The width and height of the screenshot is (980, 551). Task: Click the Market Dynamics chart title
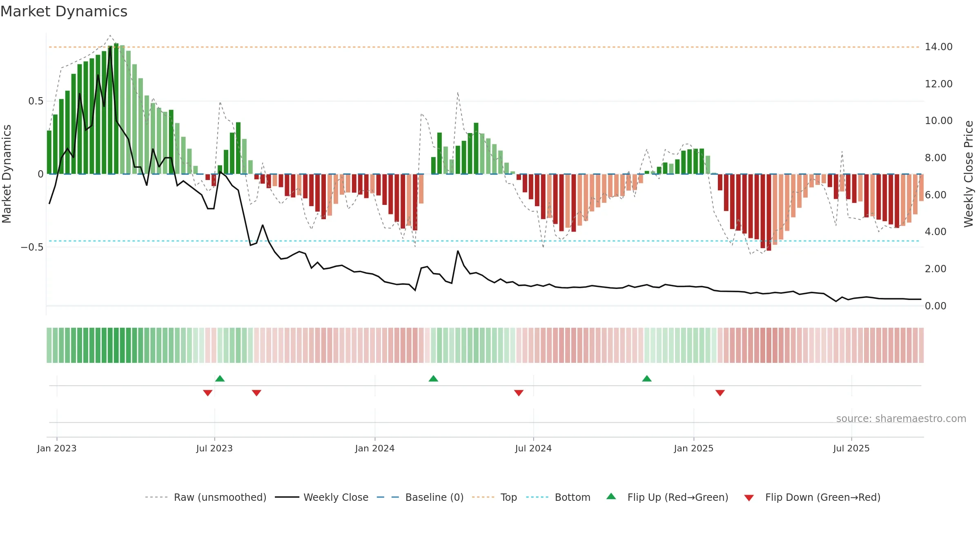click(64, 11)
